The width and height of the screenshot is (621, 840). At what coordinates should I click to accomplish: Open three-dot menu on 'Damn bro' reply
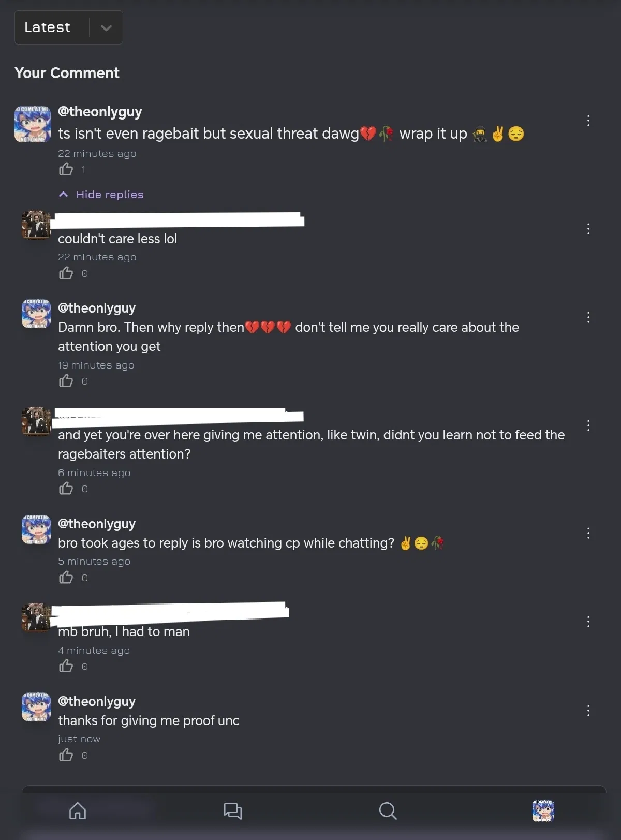[588, 317]
